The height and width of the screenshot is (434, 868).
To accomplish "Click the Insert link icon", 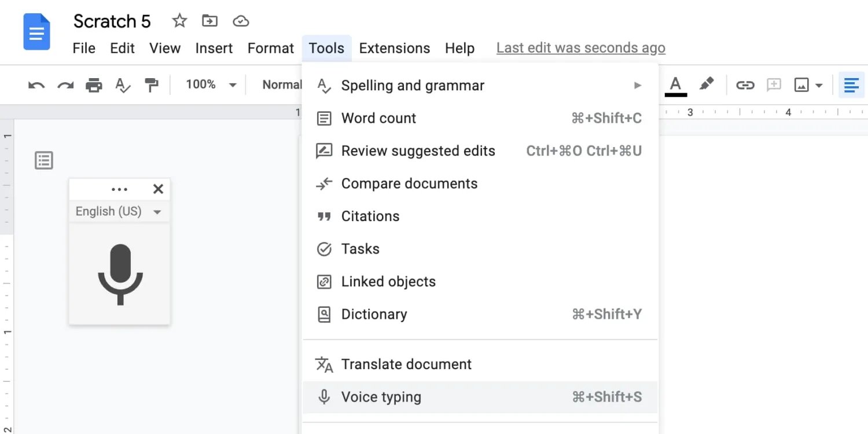I will tap(745, 86).
